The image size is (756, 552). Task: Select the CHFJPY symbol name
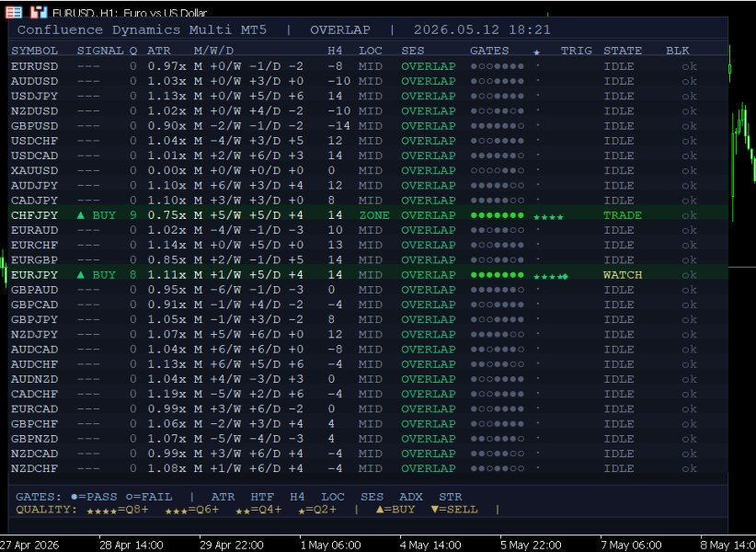click(x=34, y=215)
